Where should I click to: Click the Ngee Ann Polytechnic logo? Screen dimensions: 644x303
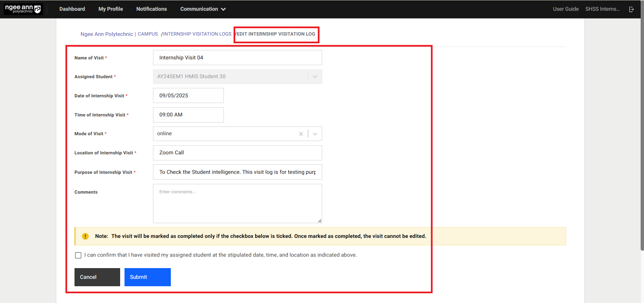click(22, 9)
